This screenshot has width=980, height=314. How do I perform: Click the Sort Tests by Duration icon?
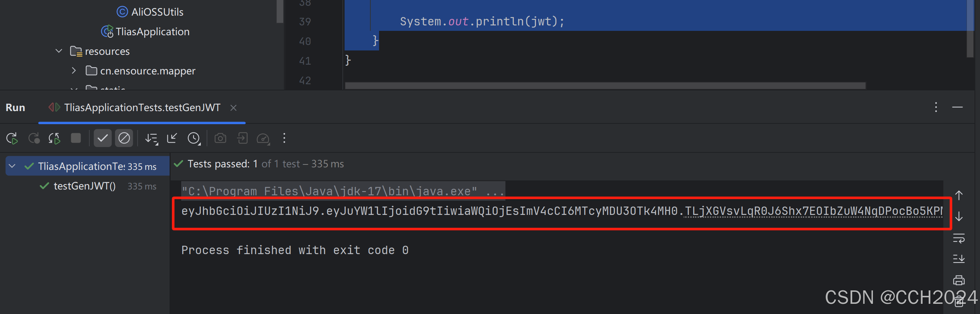151,138
